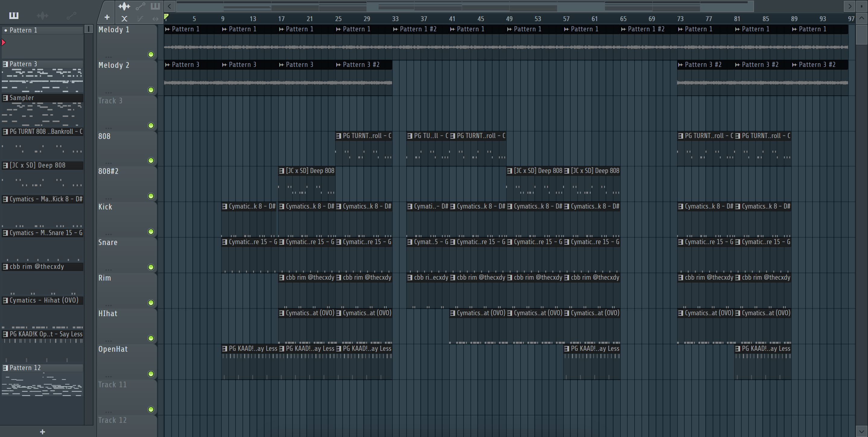The image size is (868, 437).
Task: Mute the Melody 1 track
Action: (151, 54)
